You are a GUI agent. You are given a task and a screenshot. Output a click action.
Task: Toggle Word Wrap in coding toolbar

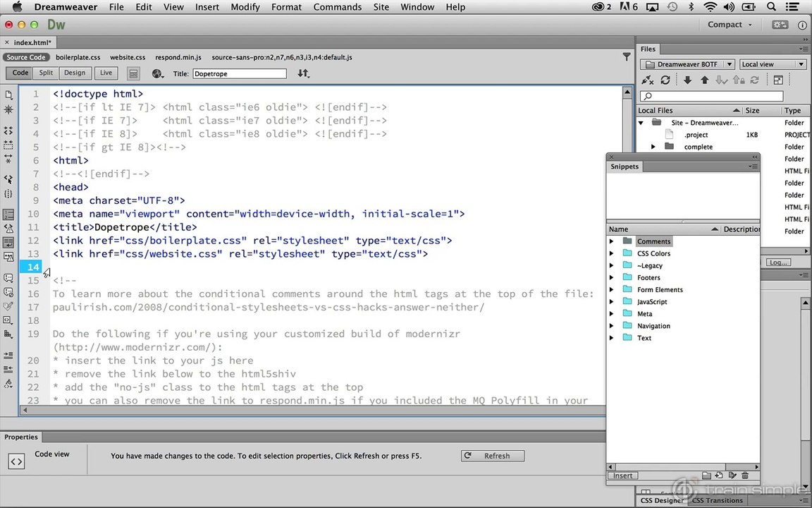[8, 242]
